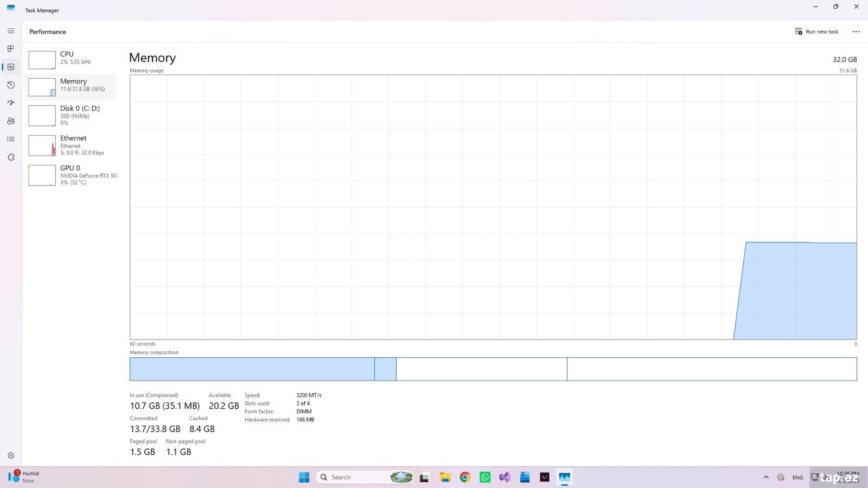Open Task Manager settings gear
The width and height of the screenshot is (868, 488).
(11, 455)
